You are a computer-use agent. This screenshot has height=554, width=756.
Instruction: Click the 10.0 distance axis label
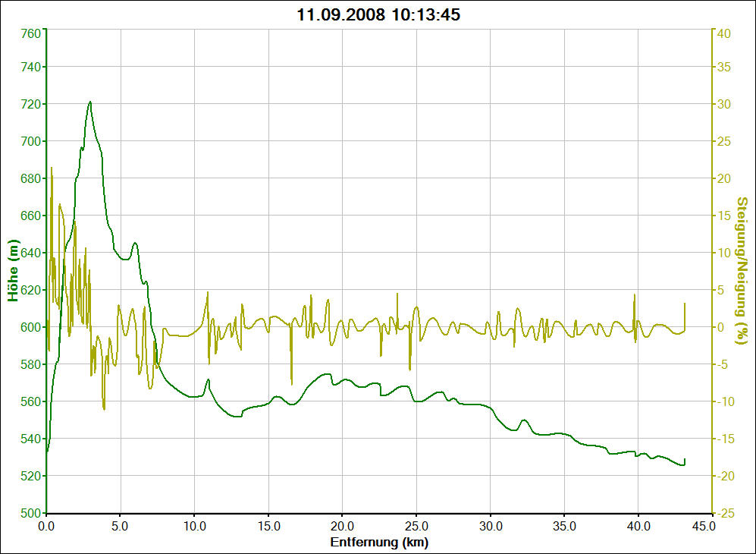(195, 526)
